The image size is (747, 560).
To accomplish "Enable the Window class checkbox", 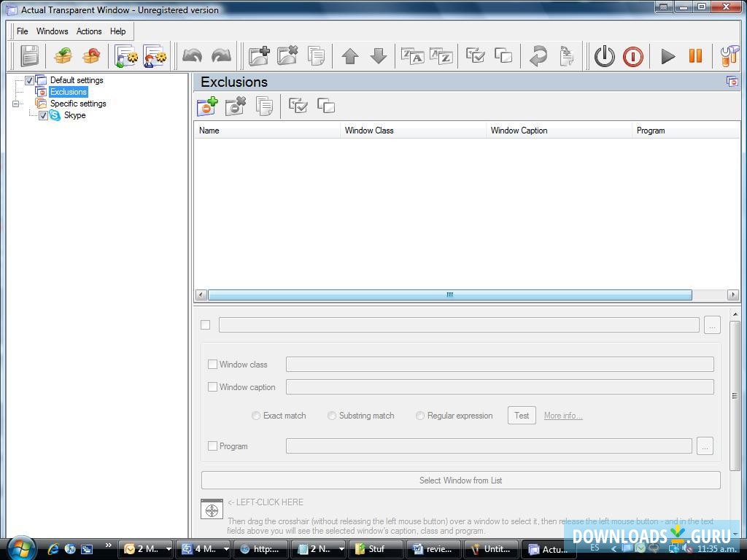I will pos(212,365).
